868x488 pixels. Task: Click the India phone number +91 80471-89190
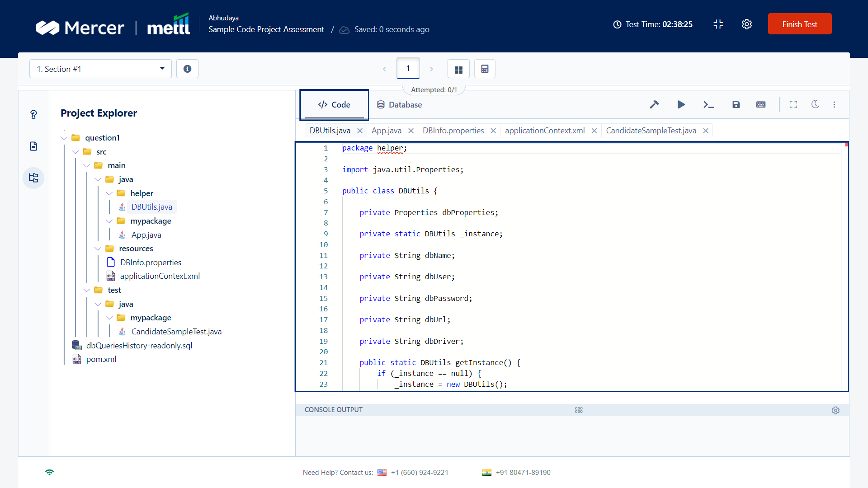[x=523, y=472]
